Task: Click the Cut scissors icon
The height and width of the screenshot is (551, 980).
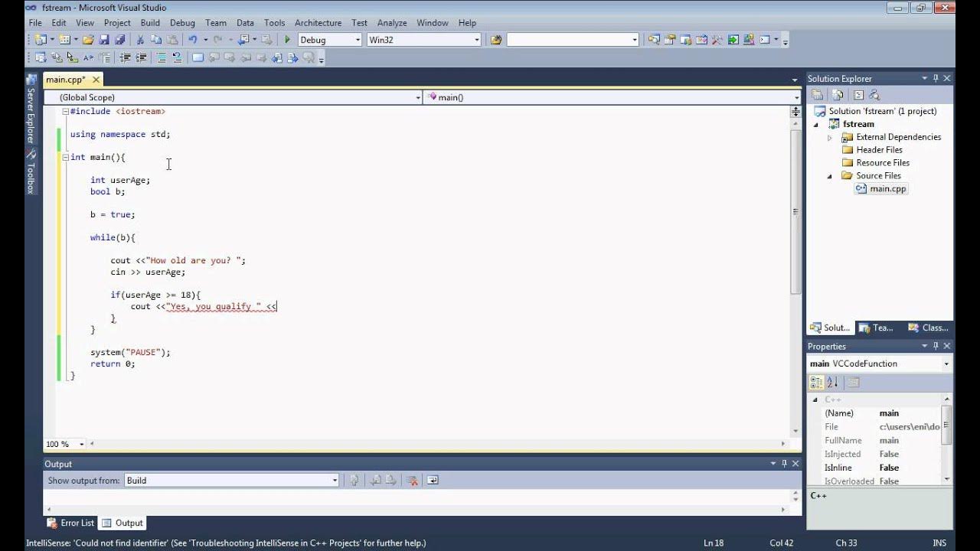Action: [140, 40]
